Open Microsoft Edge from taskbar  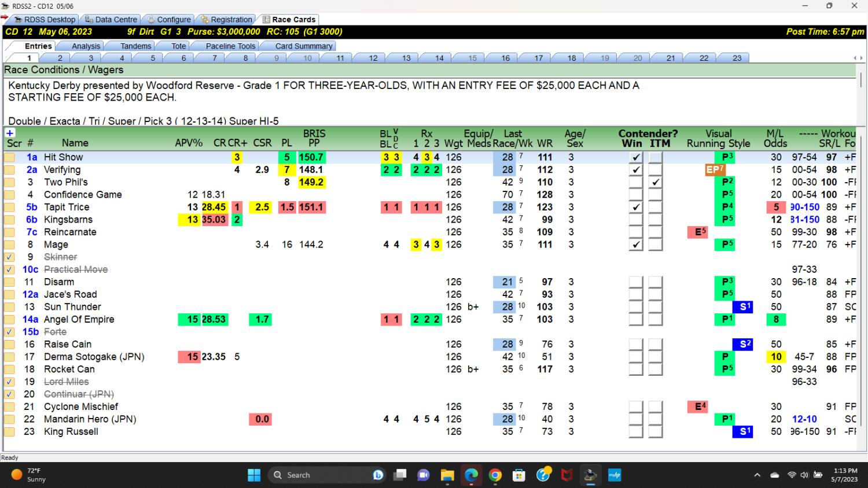click(471, 475)
